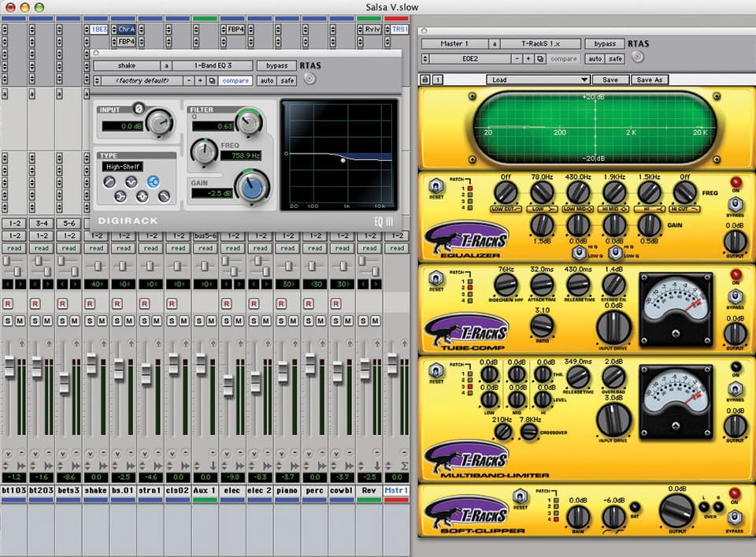Click the Multiband-Limiter ON light
756x557 pixels.
pyautogui.click(x=736, y=366)
